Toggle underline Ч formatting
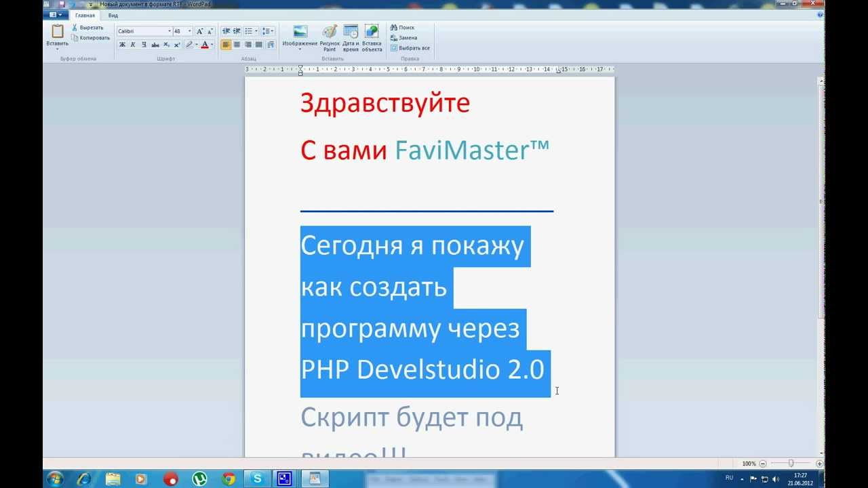This screenshot has width=868, height=488. coord(144,45)
